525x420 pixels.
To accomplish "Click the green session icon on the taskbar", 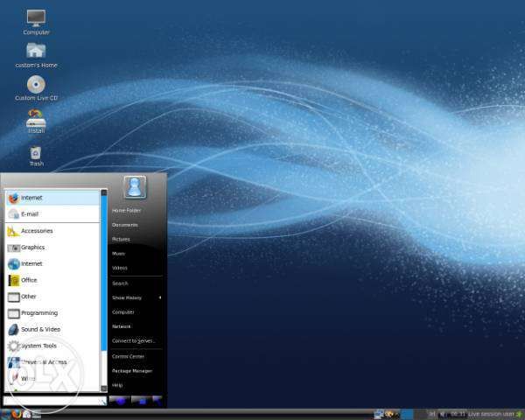I will coord(519,415).
